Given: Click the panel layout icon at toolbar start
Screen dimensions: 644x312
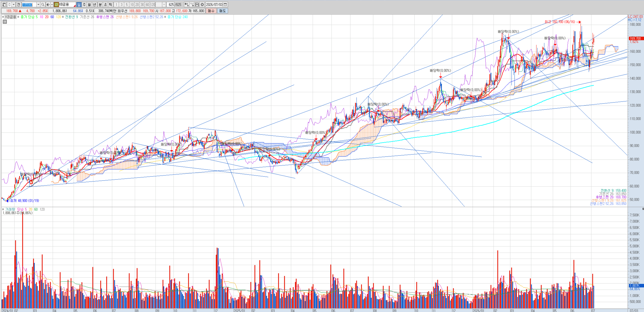Looking at the screenshot, I should (4, 5).
